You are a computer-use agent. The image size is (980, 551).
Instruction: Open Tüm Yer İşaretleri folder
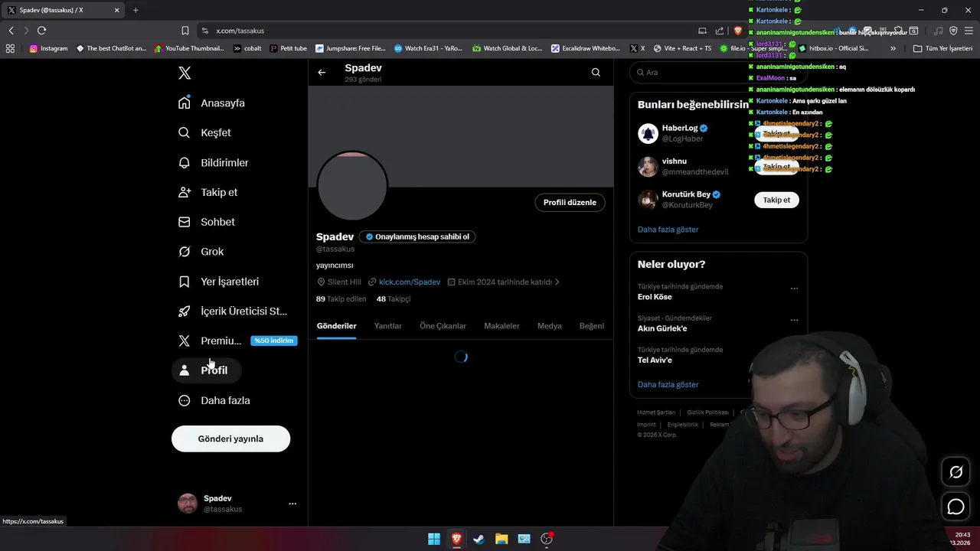tap(942, 48)
